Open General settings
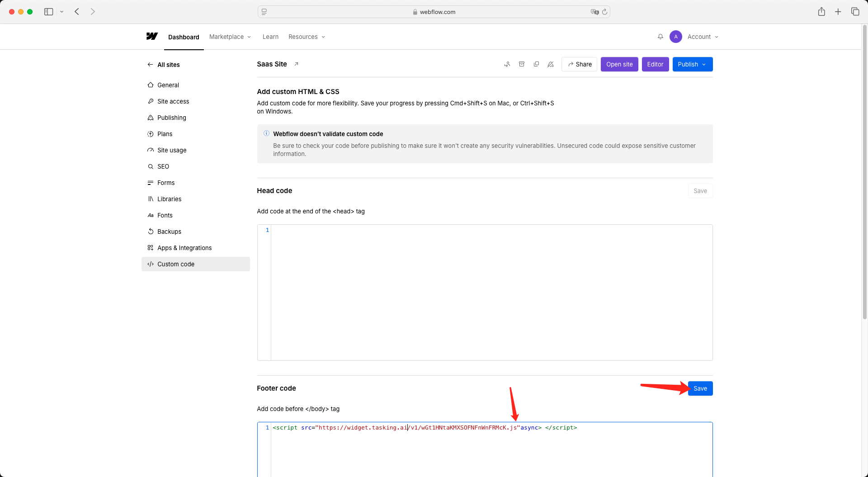The image size is (868, 477). click(x=195, y=85)
